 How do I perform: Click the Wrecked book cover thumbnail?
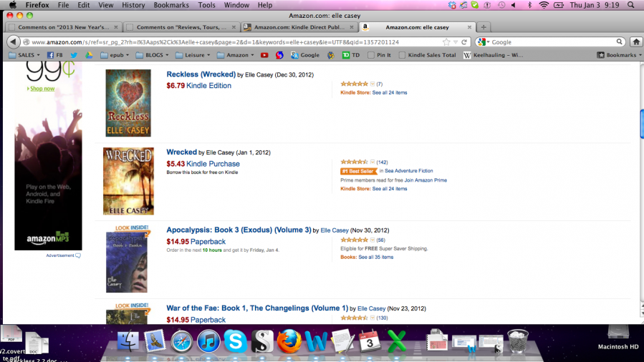pyautogui.click(x=128, y=181)
